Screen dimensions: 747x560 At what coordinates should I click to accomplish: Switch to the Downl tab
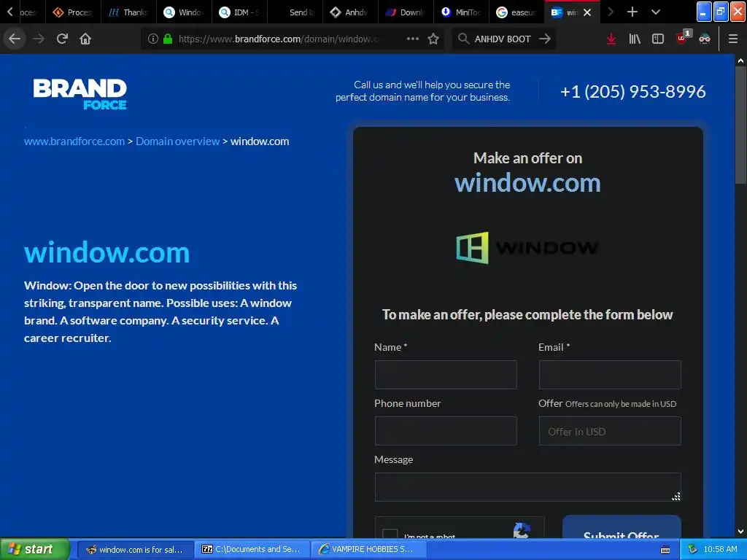[406, 12]
